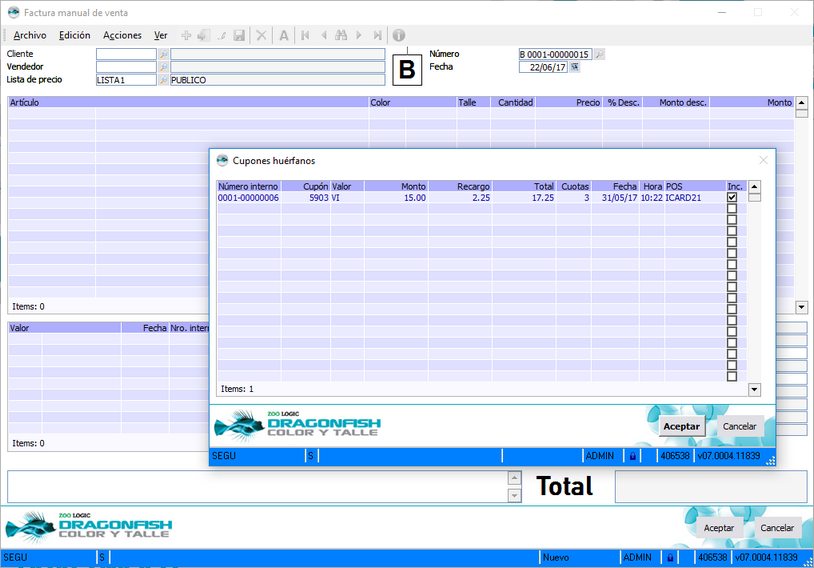Viewport: 814px width, 568px height.
Task: Click the padlock icon in dialog status bar
Action: click(632, 456)
